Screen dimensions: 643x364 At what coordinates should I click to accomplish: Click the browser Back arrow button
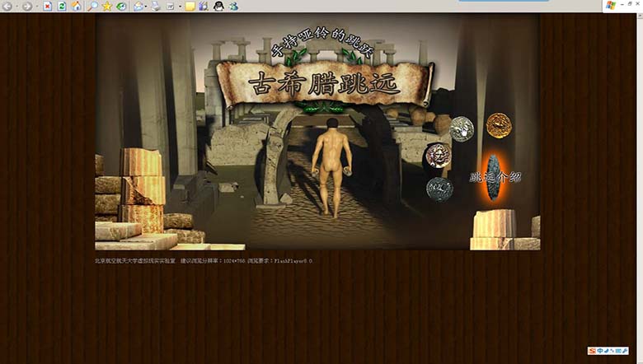tap(7, 6)
